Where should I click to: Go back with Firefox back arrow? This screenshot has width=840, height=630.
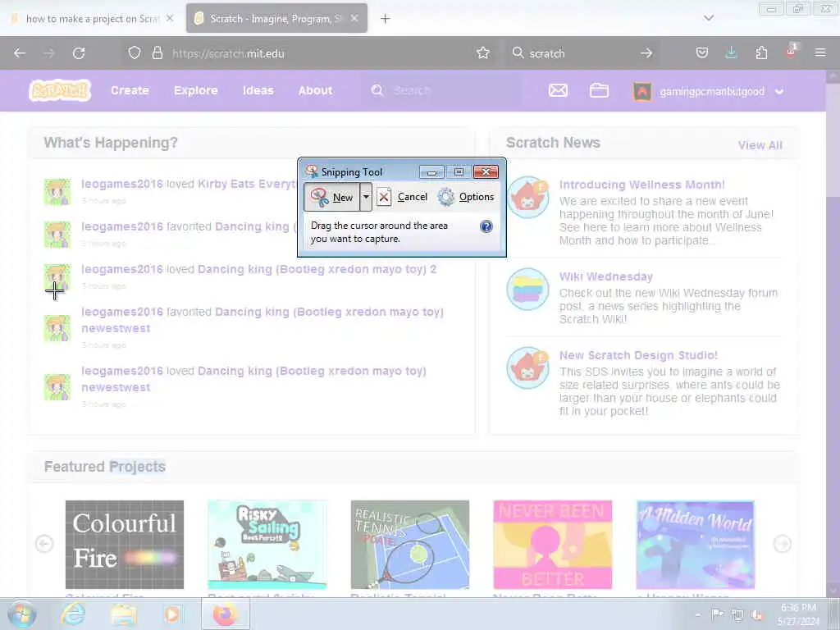pyautogui.click(x=20, y=53)
